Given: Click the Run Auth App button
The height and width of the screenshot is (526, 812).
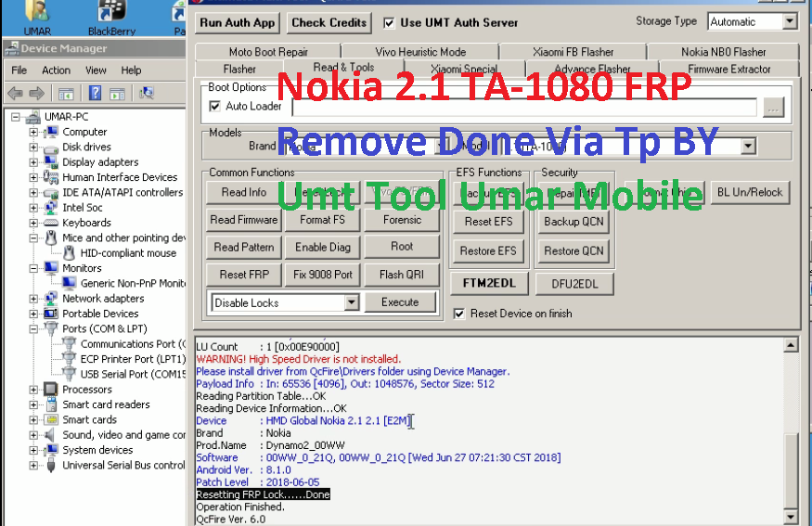Looking at the screenshot, I should 238,23.
